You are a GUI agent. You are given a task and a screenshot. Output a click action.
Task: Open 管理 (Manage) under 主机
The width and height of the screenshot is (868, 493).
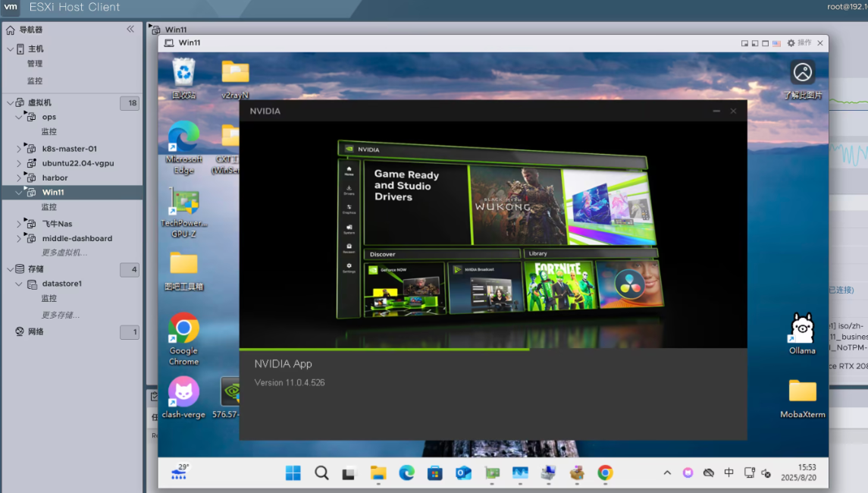[x=35, y=64]
